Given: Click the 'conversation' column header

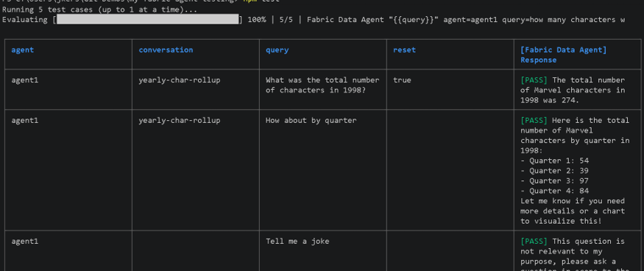Looking at the screenshot, I should pos(166,50).
